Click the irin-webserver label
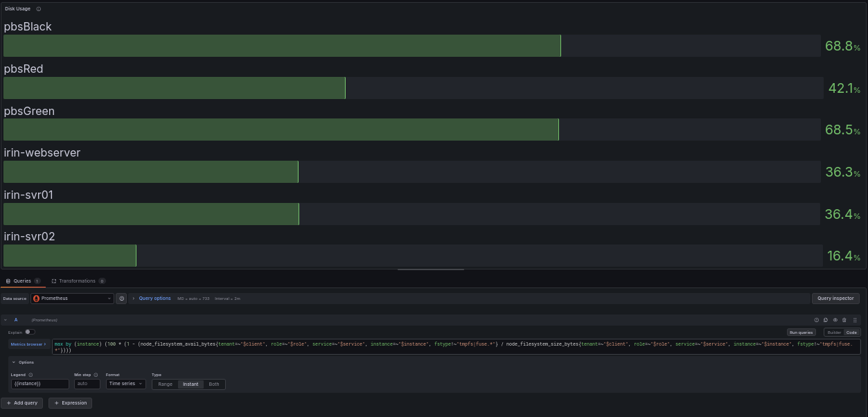 tap(42, 152)
